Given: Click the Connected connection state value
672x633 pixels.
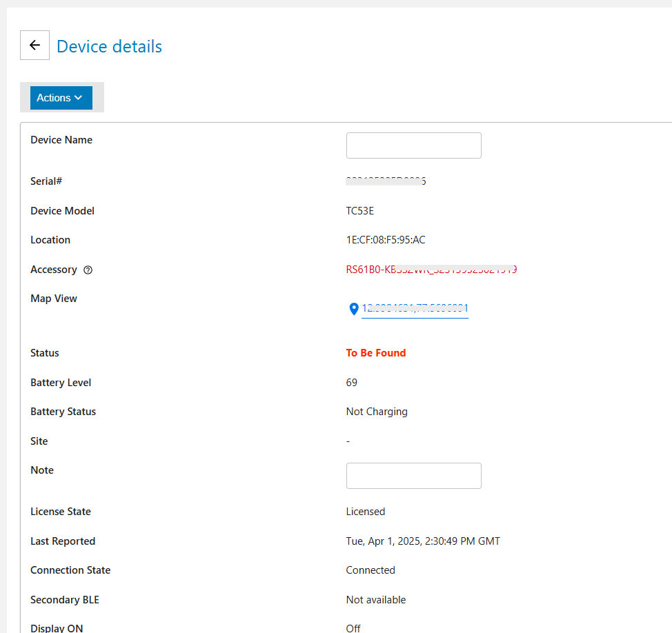Looking at the screenshot, I should tap(370, 570).
